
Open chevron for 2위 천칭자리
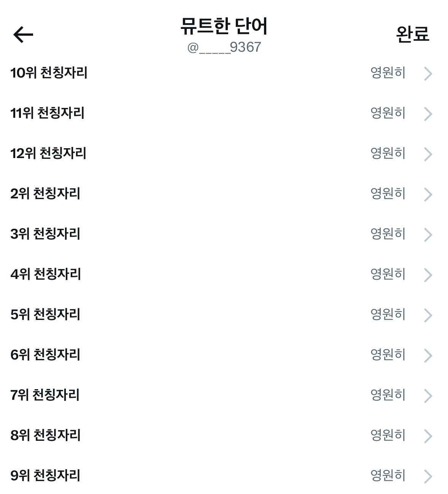[428, 194]
